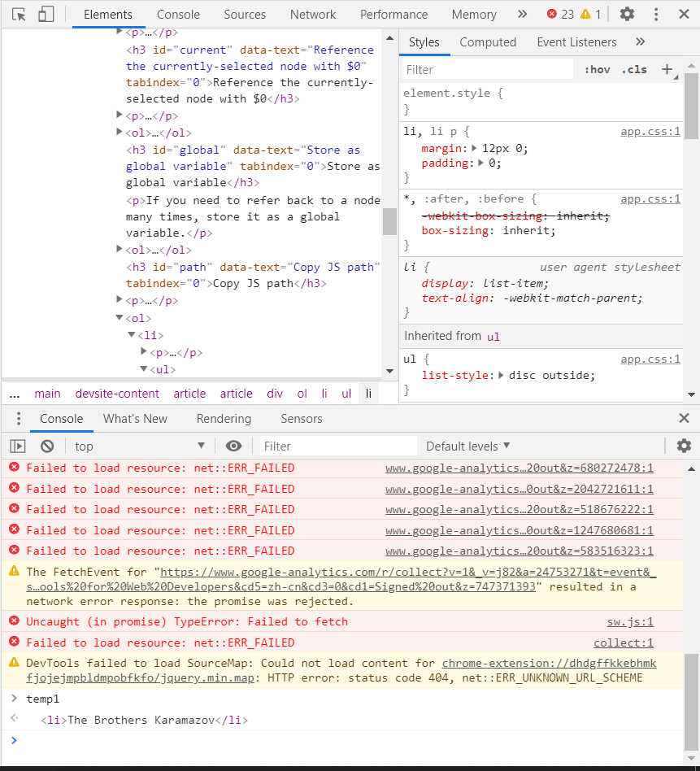Open the google-analytics z=680272478:1 link
This screenshot has width=700, height=771.
point(519,468)
